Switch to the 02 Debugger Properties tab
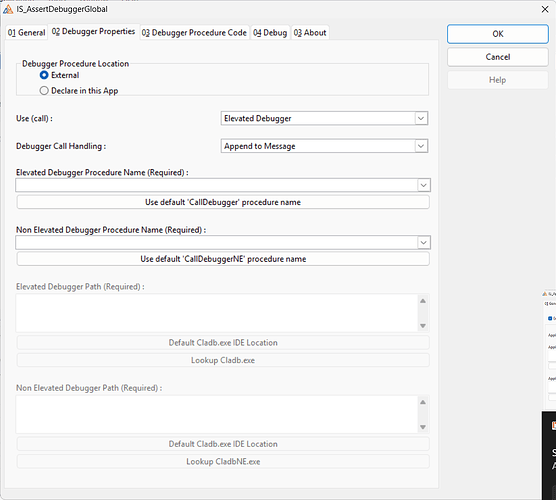The width and height of the screenshot is (556, 500). (94, 32)
